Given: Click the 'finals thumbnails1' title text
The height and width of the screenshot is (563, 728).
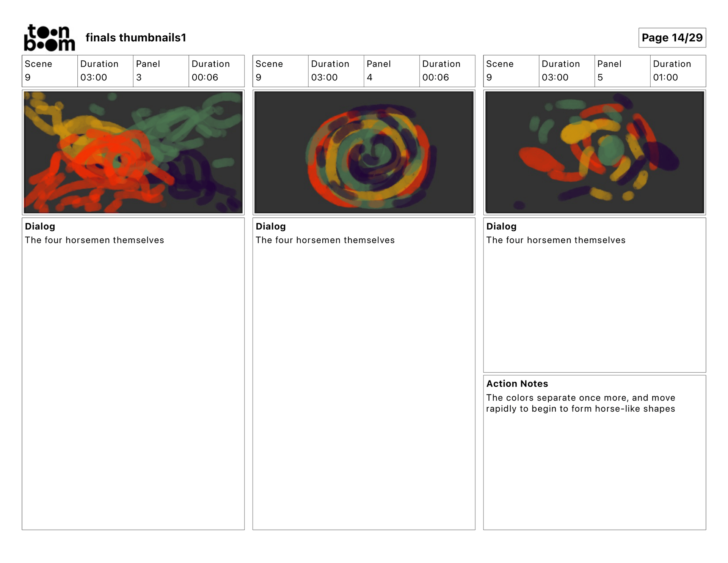Looking at the screenshot, I should 136,38.
